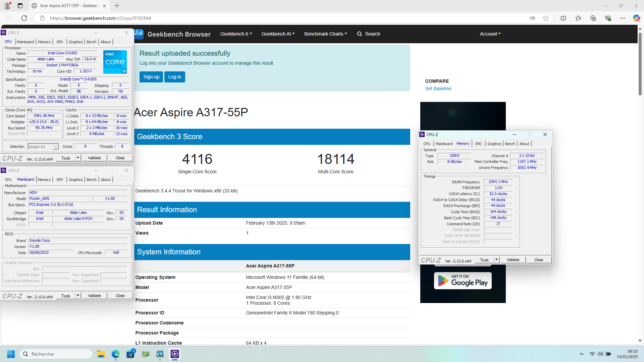Expand the Geekbench AI dropdown menu
This screenshot has height=362, width=644.
tap(278, 34)
